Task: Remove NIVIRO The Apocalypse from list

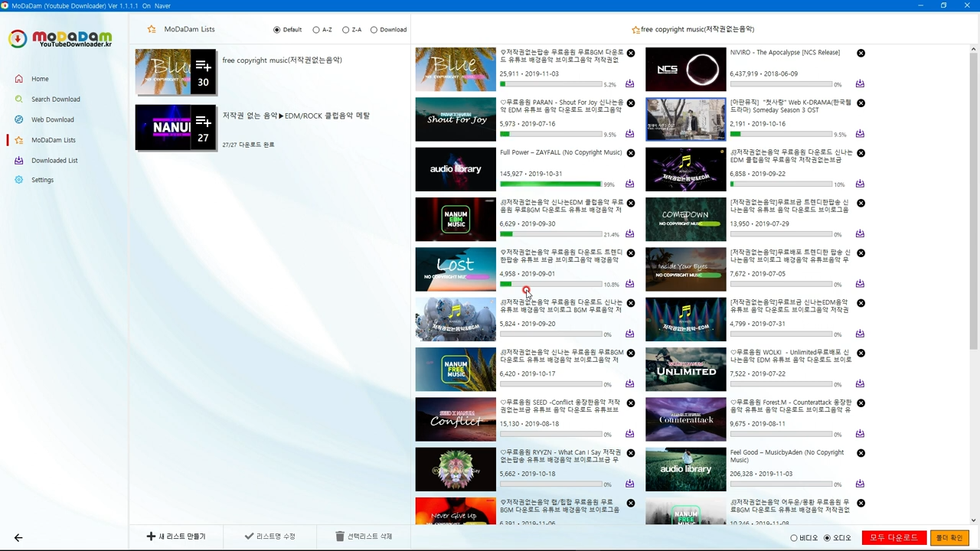Action: pyautogui.click(x=861, y=54)
